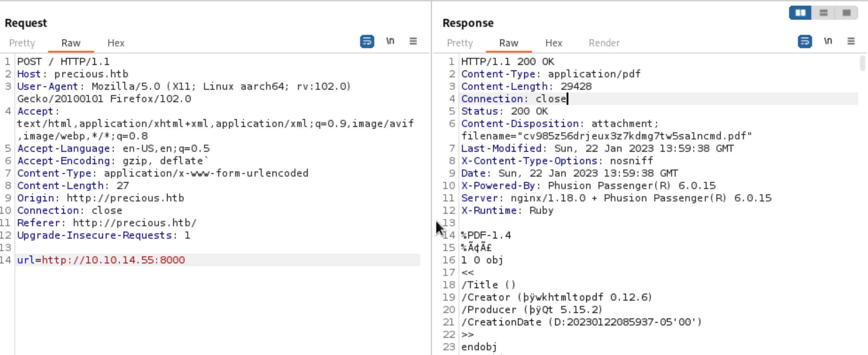Switch Request view to Pretty tab
The height and width of the screenshot is (355, 868).
point(22,43)
